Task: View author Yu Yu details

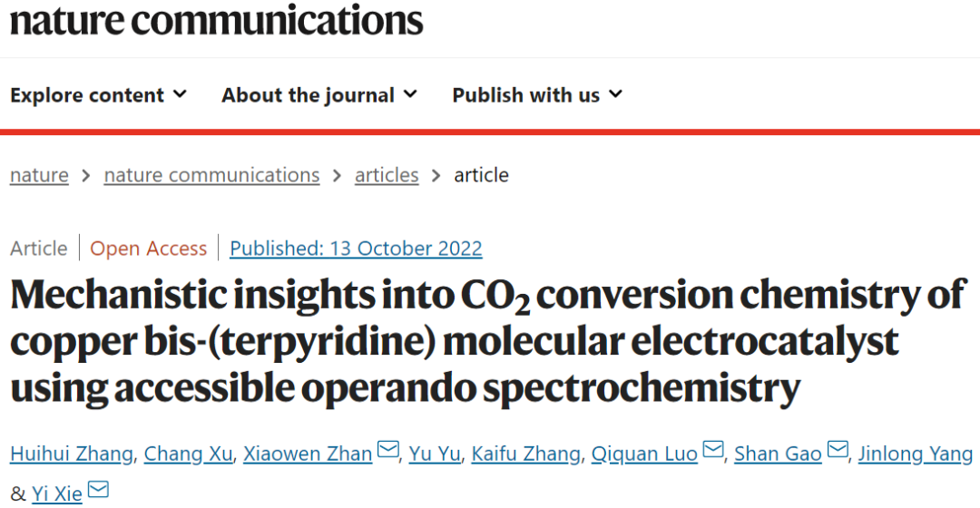Action: (x=435, y=454)
